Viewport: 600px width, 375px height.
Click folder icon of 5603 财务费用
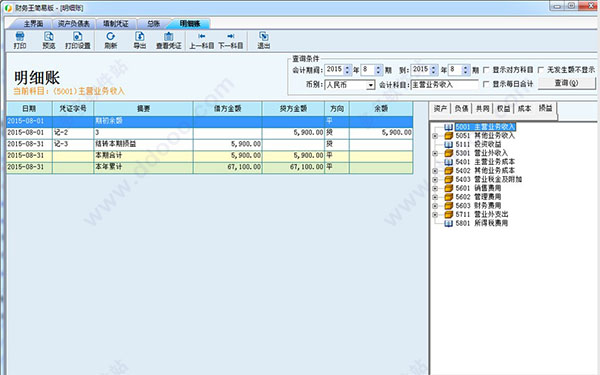[448, 206]
